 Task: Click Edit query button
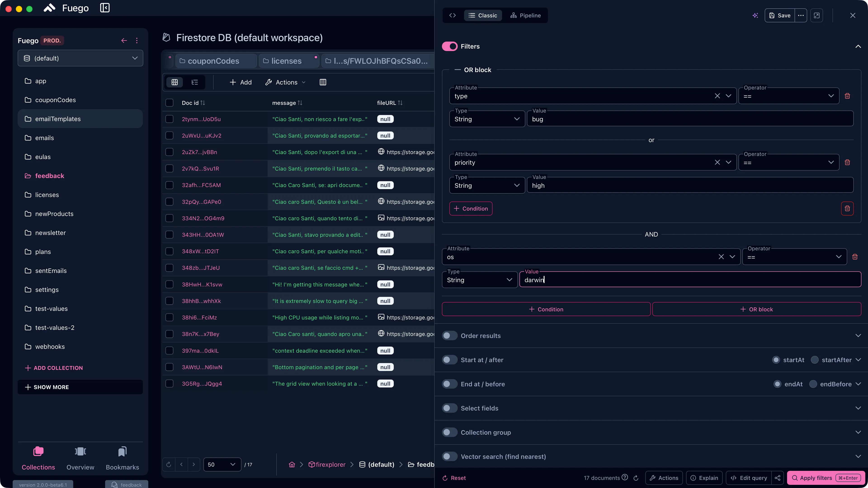[x=748, y=478]
